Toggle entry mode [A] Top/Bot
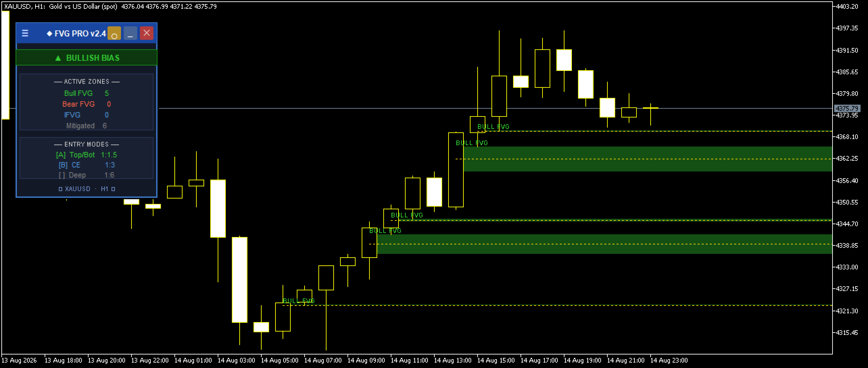 pos(87,155)
